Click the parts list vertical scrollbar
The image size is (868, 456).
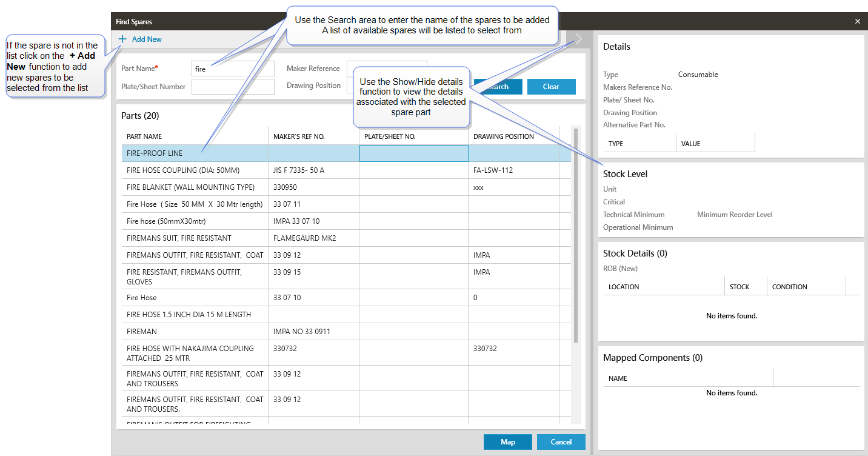[x=576, y=235]
